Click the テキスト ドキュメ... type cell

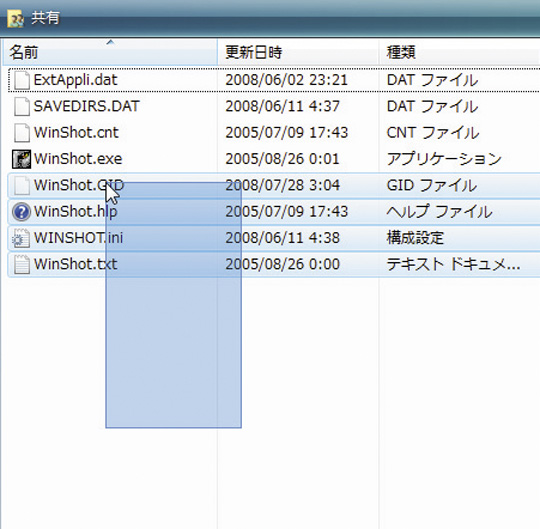coord(453,264)
